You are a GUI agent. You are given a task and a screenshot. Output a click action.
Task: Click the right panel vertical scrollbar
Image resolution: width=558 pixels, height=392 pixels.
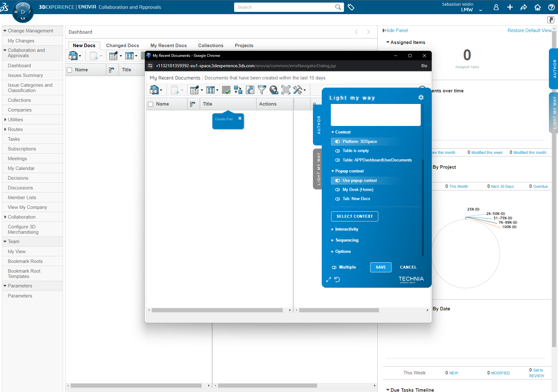point(554,188)
